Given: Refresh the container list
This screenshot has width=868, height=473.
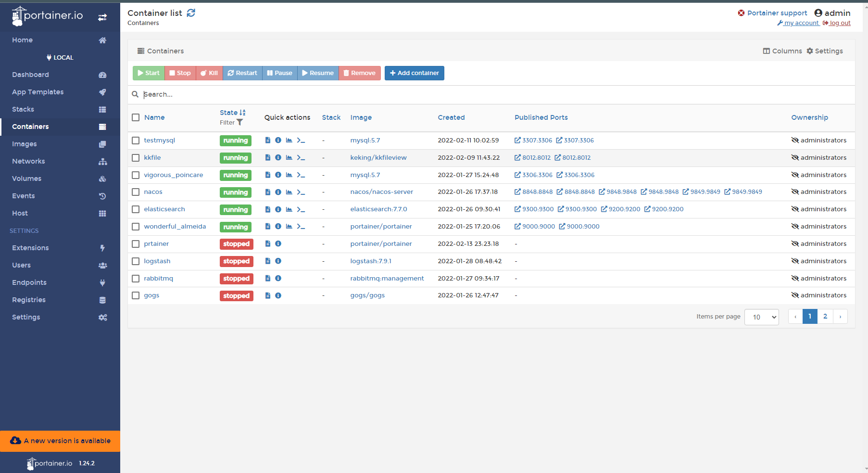Looking at the screenshot, I should [x=191, y=13].
